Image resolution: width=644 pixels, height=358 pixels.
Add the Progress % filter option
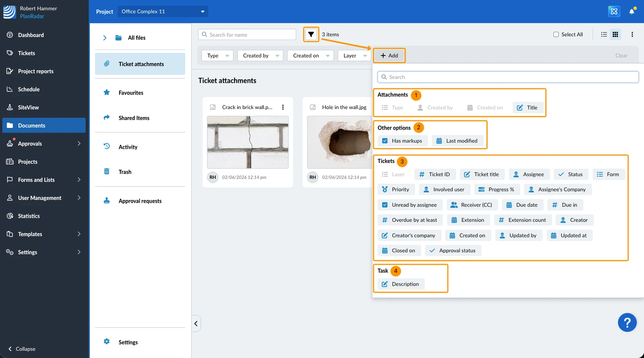pyautogui.click(x=497, y=189)
